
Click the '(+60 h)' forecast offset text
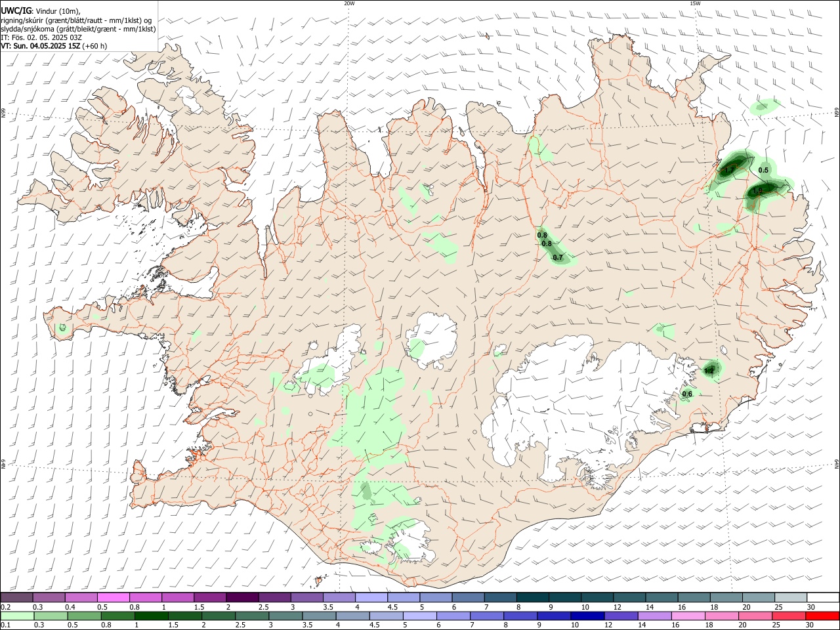[x=95, y=46]
